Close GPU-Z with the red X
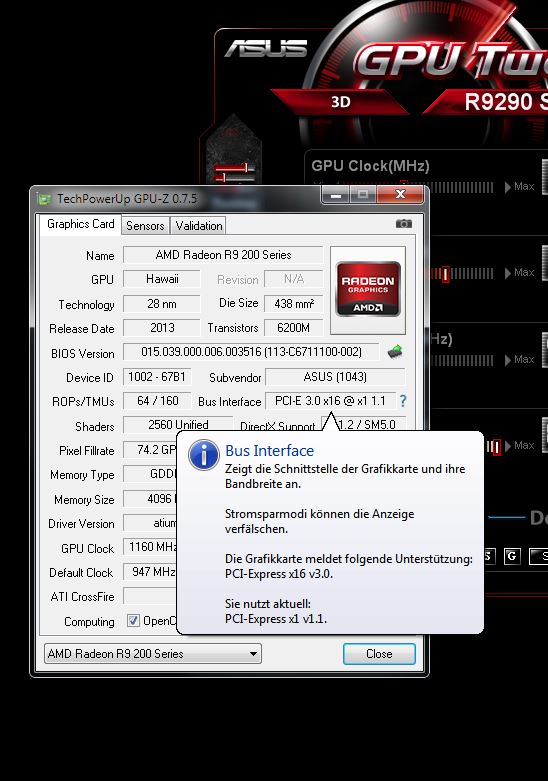This screenshot has height=781, width=548. (400, 194)
